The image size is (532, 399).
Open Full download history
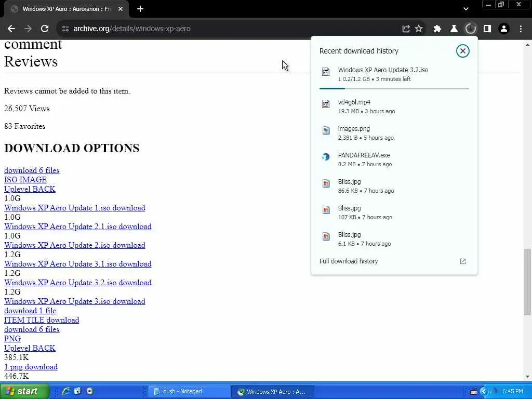tap(349, 261)
